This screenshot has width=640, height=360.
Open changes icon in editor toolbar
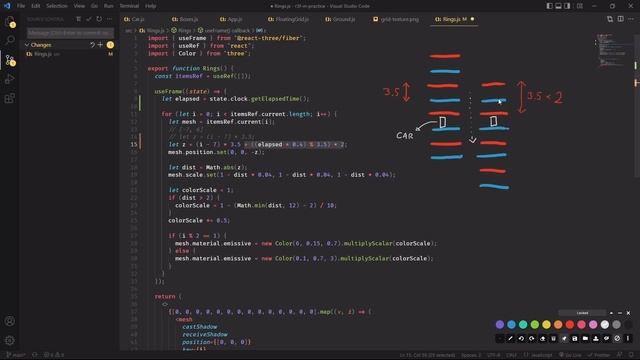610,19
